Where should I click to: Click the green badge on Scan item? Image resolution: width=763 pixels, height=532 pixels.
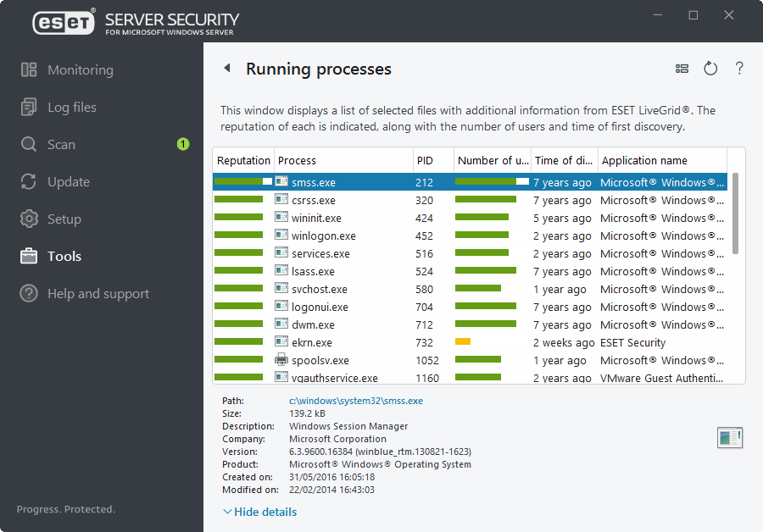(183, 144)
